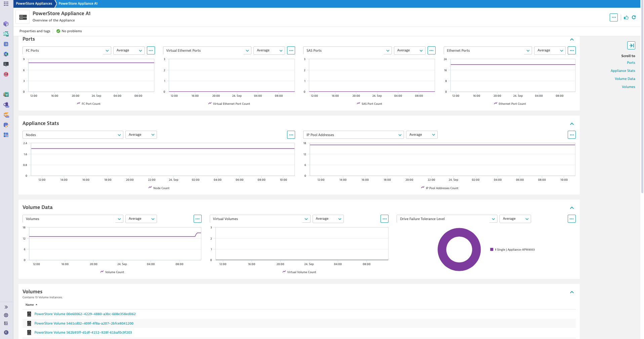This screenshot has width=644, height=339.
Task: Toggle the Volume Count legend entry
Action: coord(112,272)
